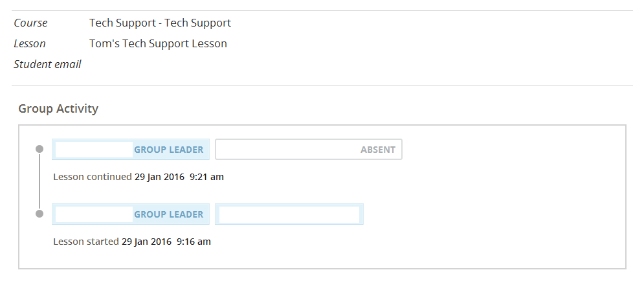Click the ABSENT student chip

308,150
